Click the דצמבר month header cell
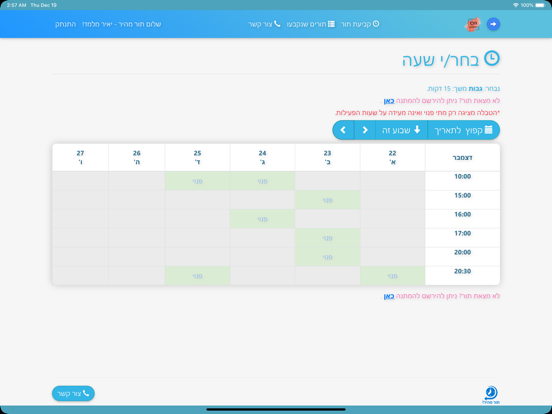The height and width of the screenshot is (414, 552). tap(462, 157)
